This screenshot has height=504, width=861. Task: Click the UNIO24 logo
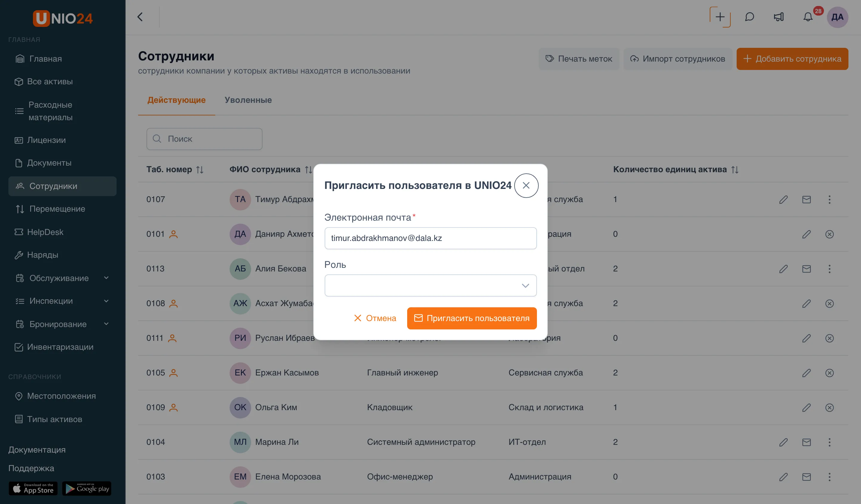pyautogui.click(x=62, y=18)
